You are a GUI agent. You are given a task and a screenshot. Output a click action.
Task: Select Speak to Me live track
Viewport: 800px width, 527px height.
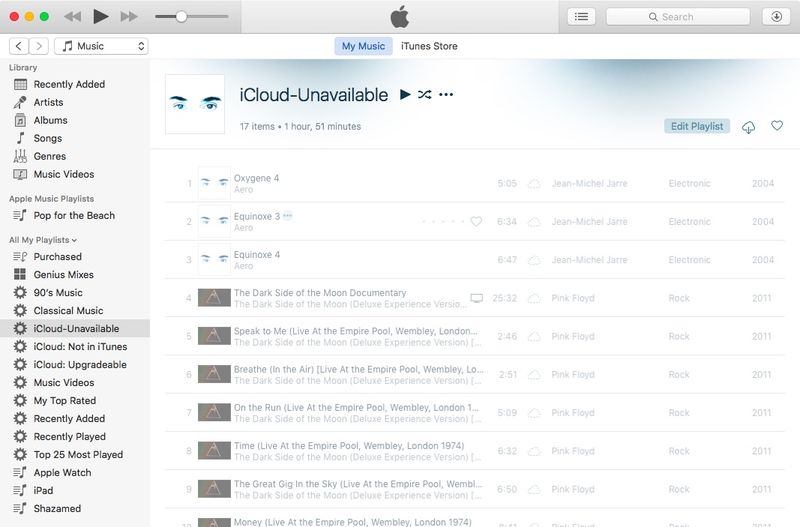[x=356, y=331]
